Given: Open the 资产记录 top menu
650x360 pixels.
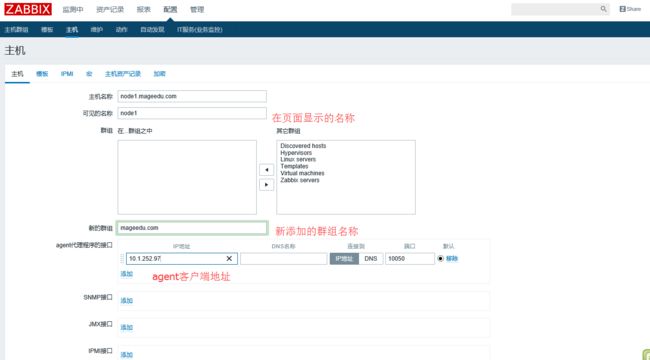Looking at the screenshot, I should 110,10.
